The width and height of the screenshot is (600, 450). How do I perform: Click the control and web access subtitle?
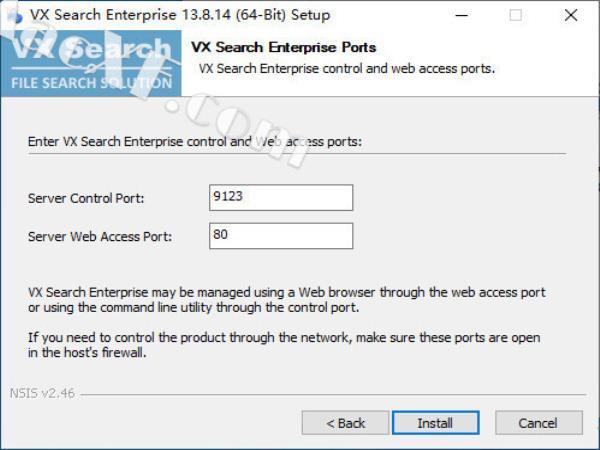click(347, 69)
